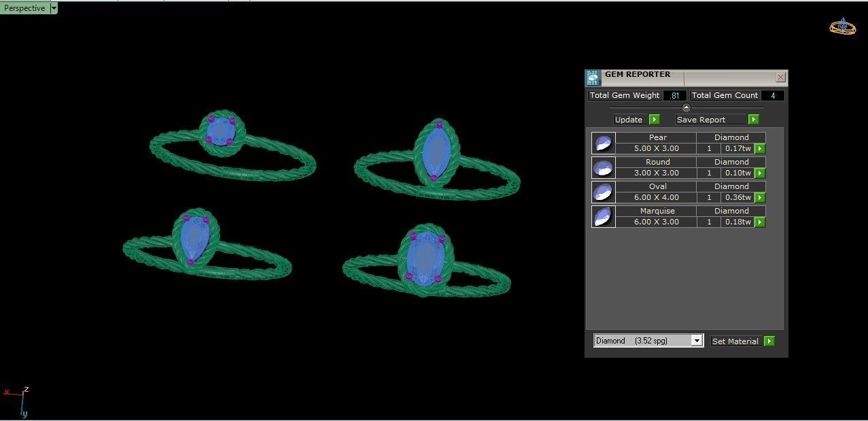The image size is (868, 421).
Task: Click green arrow beside 0.36tw Oval row
Action: tap(760, 198)
